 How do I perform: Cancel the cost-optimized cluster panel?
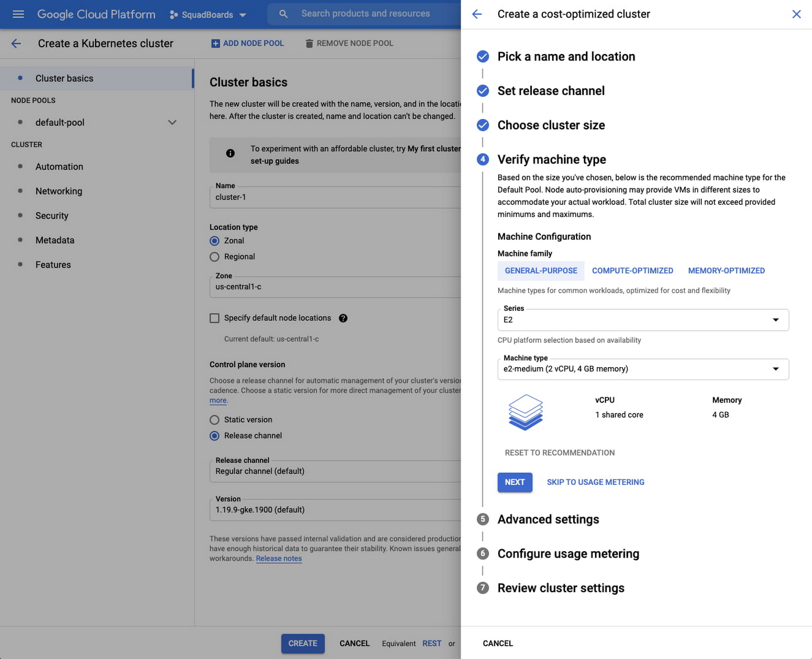(498, 643)
